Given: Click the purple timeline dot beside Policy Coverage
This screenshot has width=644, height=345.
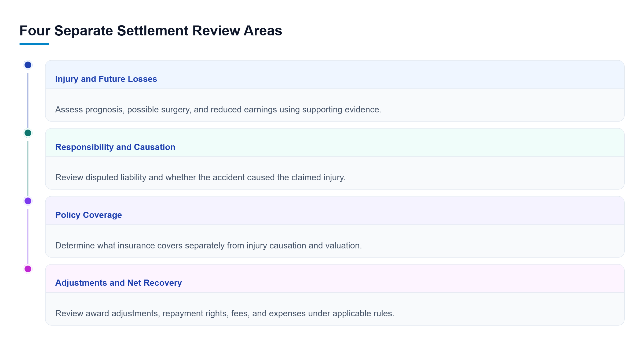Looking at the screenshot, I should tap(28, 201).
